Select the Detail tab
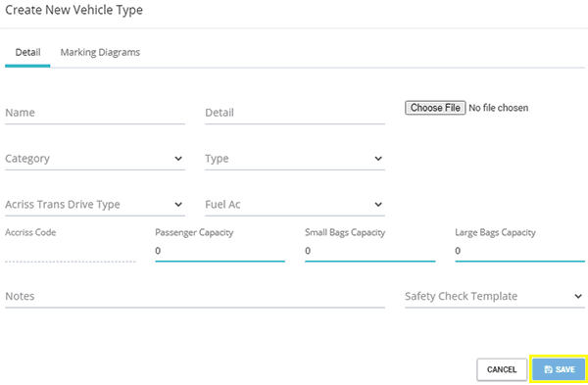Viewport: 588px width, 385px height. [27, 53]
